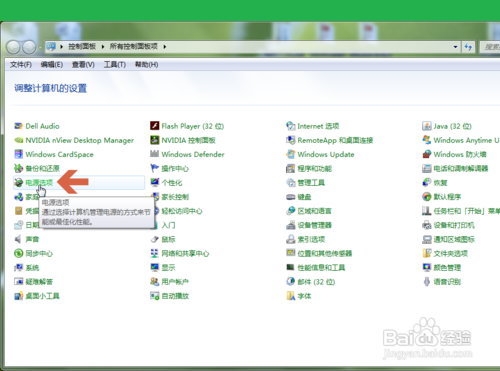Open the 用户帐户 user accounts icon

point(155,282)
